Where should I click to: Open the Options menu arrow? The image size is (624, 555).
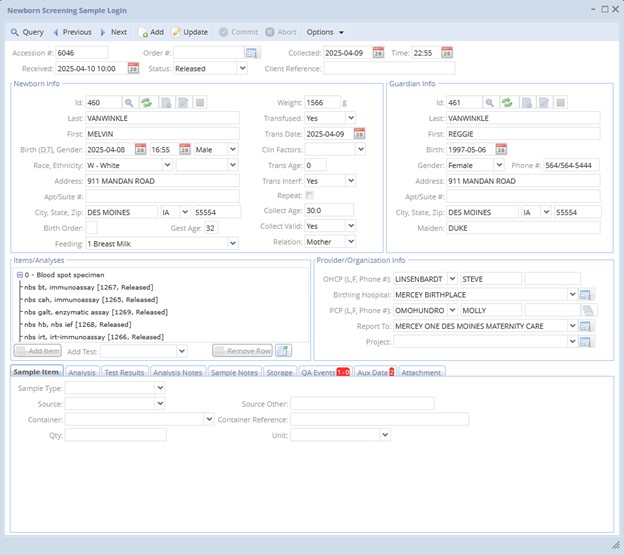coord(341,33)
